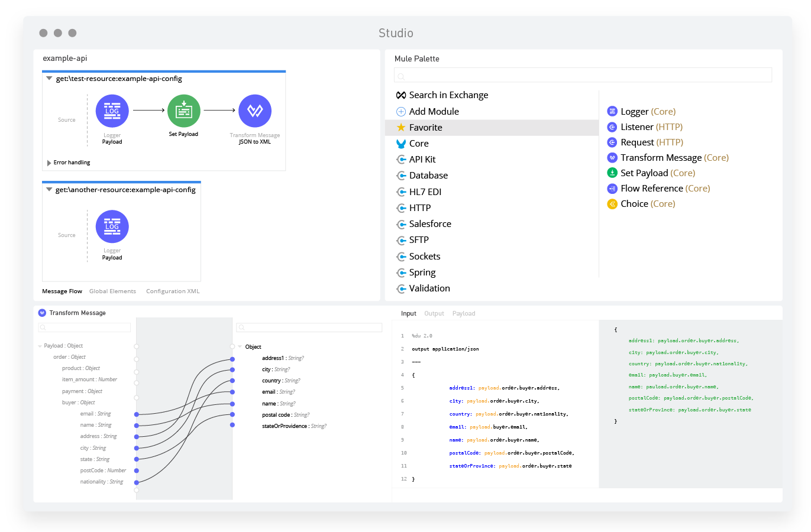Viewport: 811px width, 532px height.
Task: Click the SFTP connector icon
Action: click(401, 240)
